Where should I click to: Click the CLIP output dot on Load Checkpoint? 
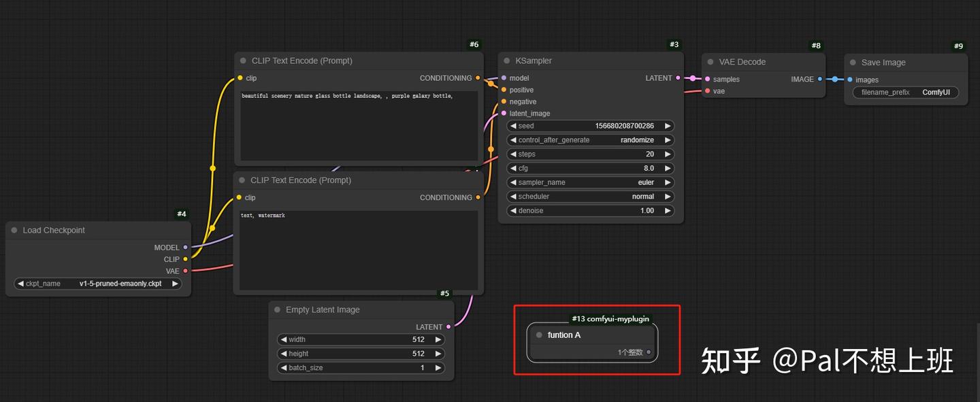pyautogui.click(x=184, y=259)
